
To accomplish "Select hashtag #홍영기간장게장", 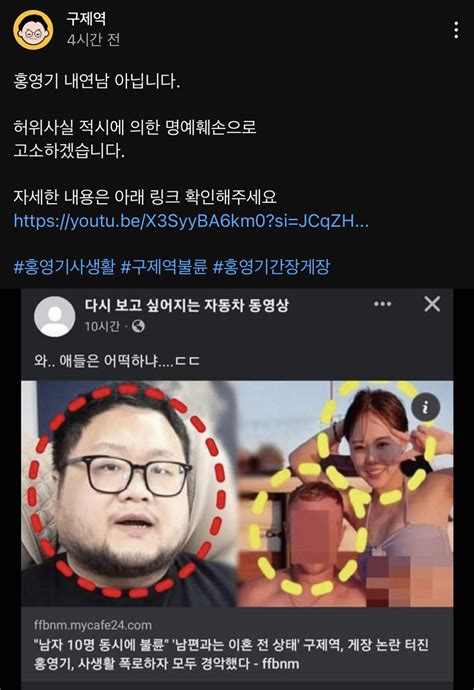I will (x=271, y=267).
